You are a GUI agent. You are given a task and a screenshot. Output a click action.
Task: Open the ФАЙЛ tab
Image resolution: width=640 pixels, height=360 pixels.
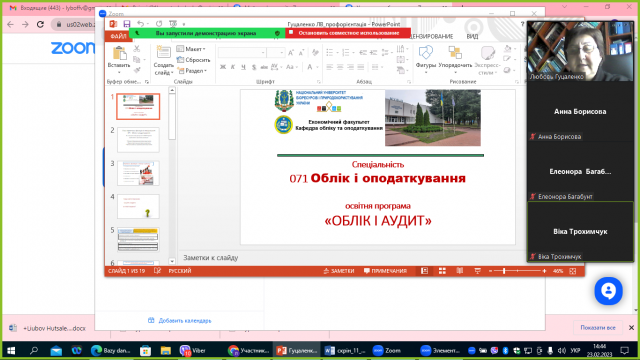pyautogui.click(x=118, y=36)
